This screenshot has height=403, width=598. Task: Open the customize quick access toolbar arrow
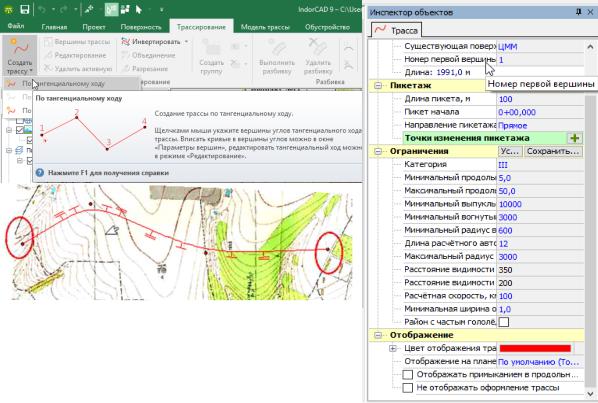pyautogui.click(x=162, y=10)
